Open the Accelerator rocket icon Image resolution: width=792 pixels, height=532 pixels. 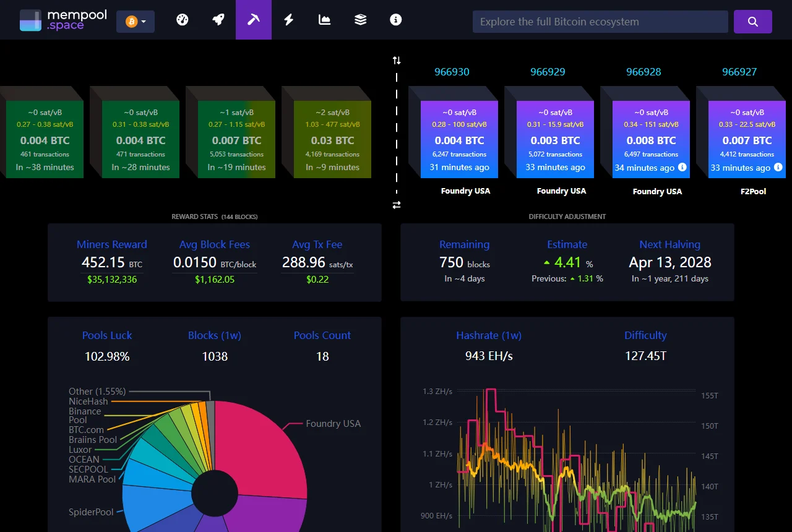click(x=218, y=20)
